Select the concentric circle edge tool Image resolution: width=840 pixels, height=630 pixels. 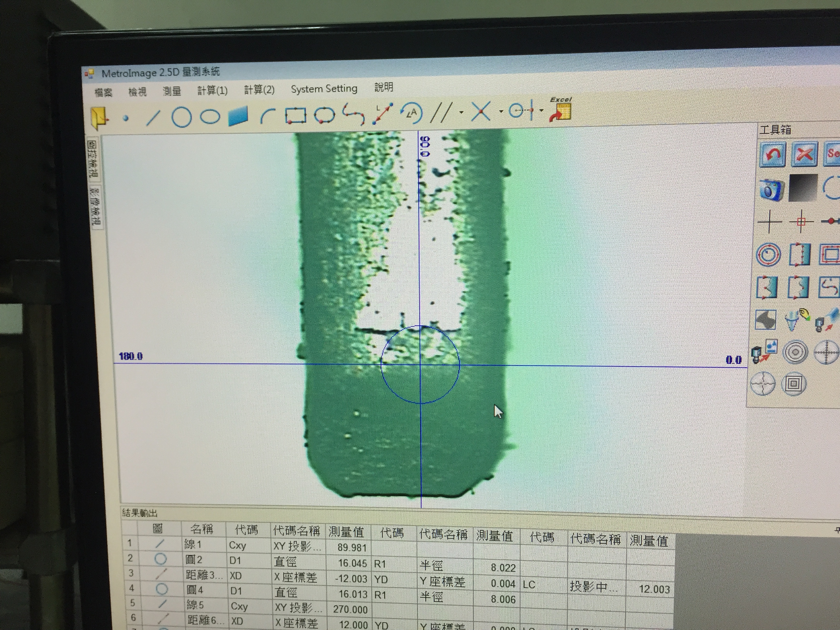(x=769, y=255)
